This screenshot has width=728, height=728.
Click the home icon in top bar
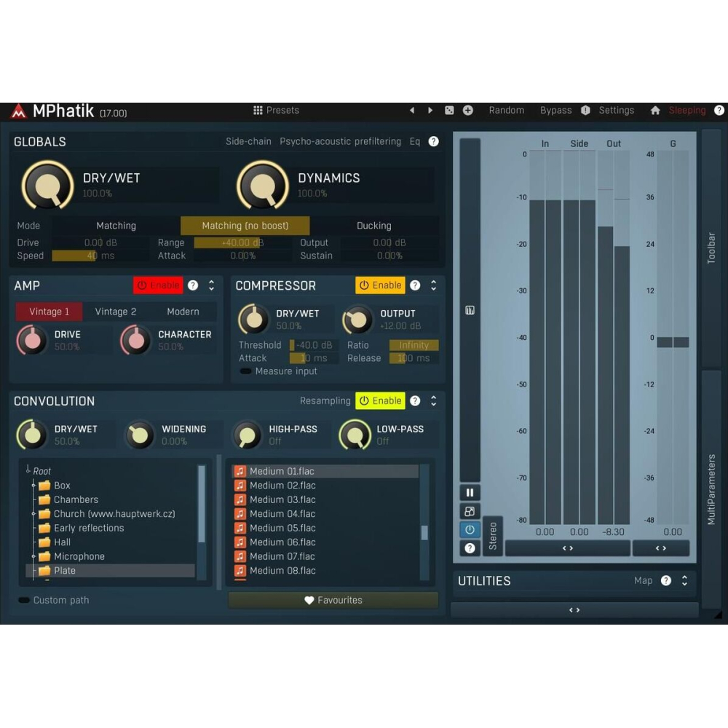click(655, 111)
